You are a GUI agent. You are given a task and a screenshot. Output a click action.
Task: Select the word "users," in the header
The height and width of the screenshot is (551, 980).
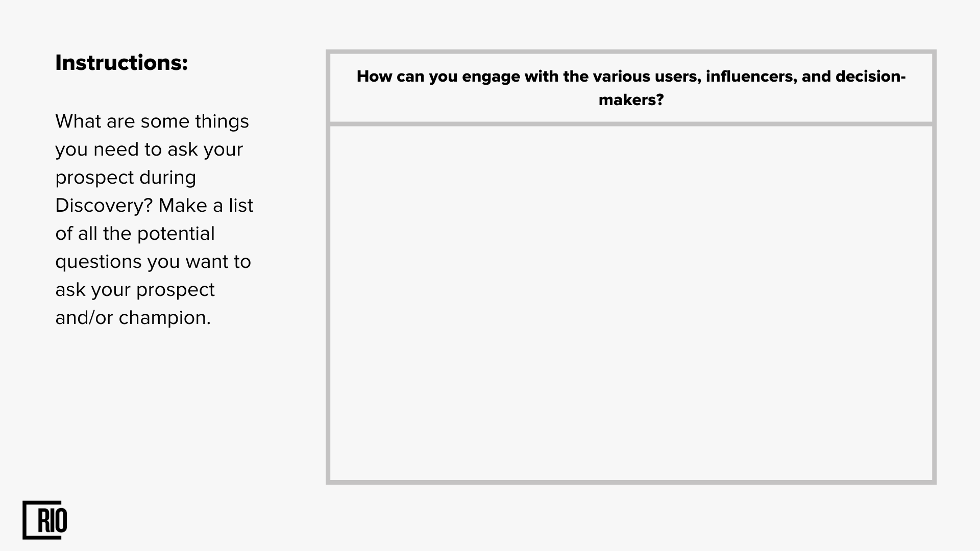[678, 77]
